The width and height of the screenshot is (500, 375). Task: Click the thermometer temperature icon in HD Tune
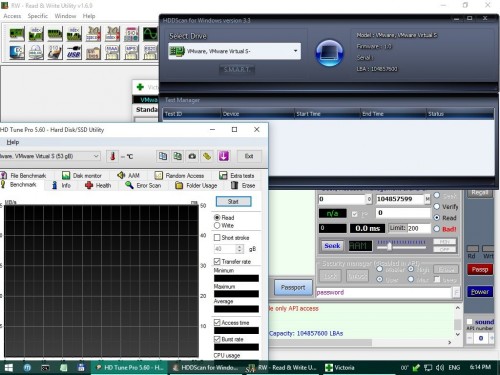[x=113, y=156]
